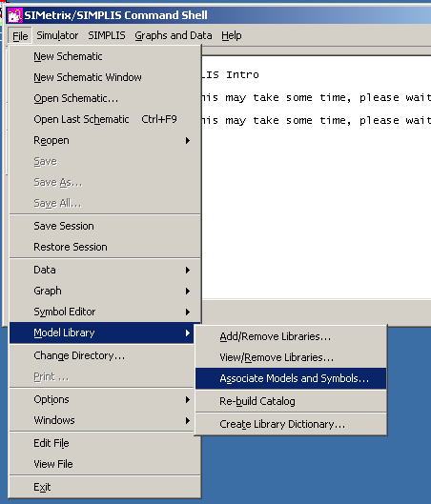Click the SIMetrix application icon in title bar
Viewport: 431px width, 504px height.
(x=14, y=15)
